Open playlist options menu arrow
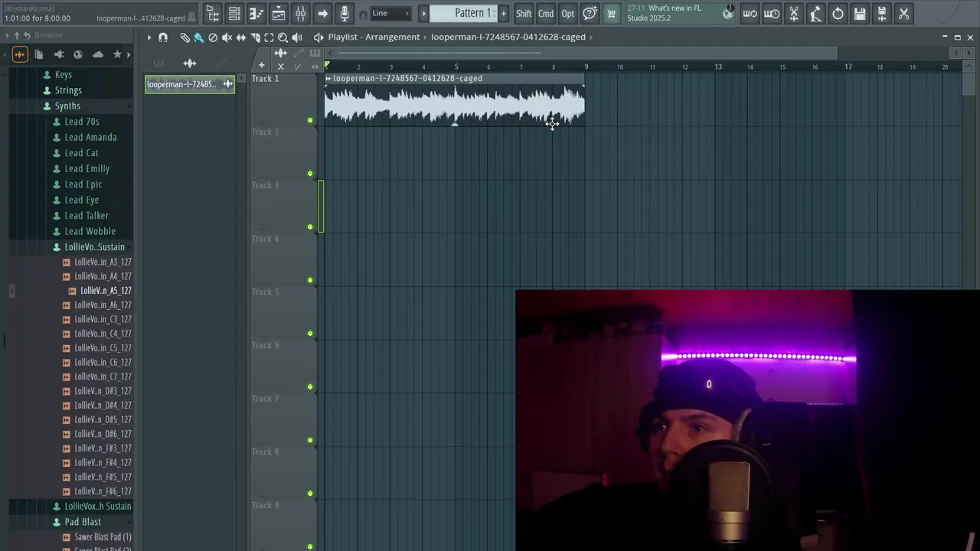 pyautogui.click(x=149, y=37)
